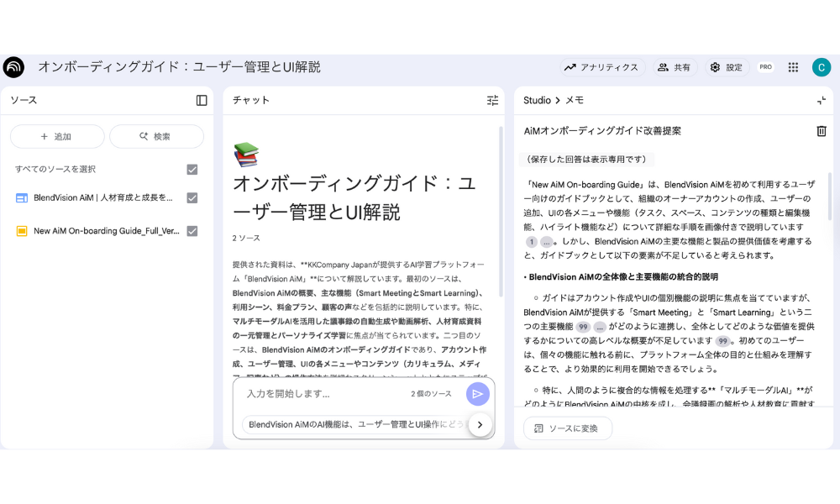Click the '2 個のソース' indicator in input box

(431, 394)
